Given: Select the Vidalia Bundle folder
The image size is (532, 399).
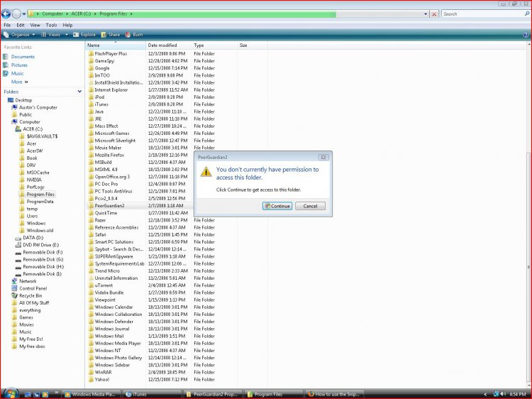Looking at the screenshot, I should pos(109,293).
